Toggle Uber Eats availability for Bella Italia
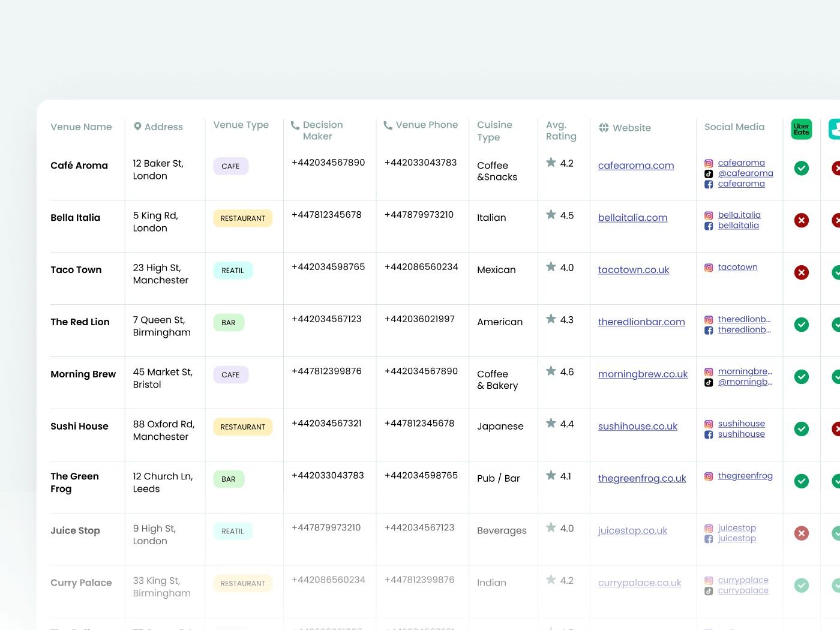 801,220
